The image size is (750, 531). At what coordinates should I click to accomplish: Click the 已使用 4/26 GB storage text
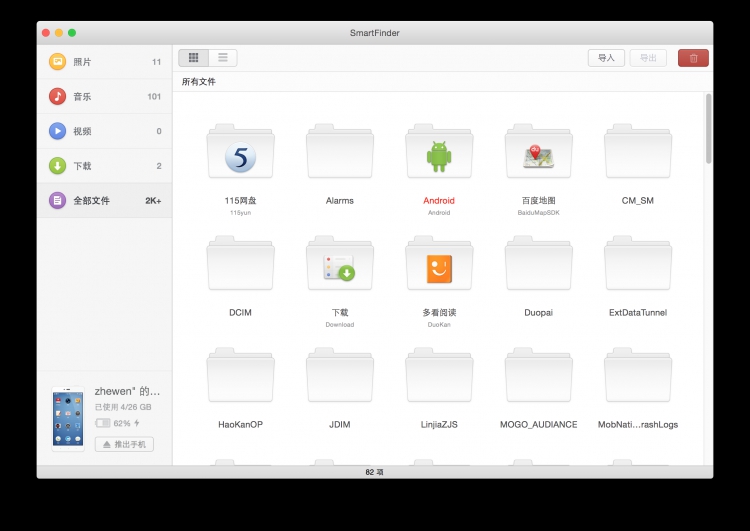(x=123, y=407)
